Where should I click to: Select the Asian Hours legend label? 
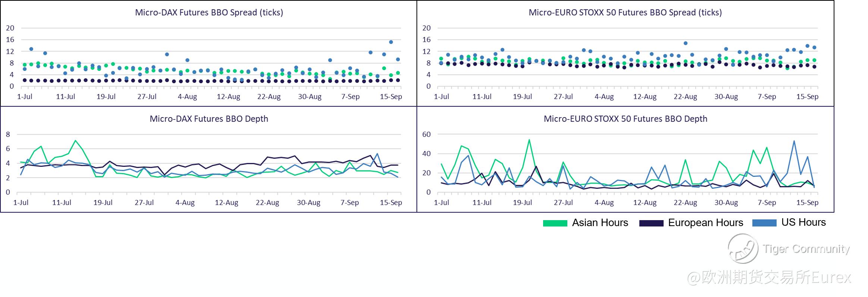point(600,223)
